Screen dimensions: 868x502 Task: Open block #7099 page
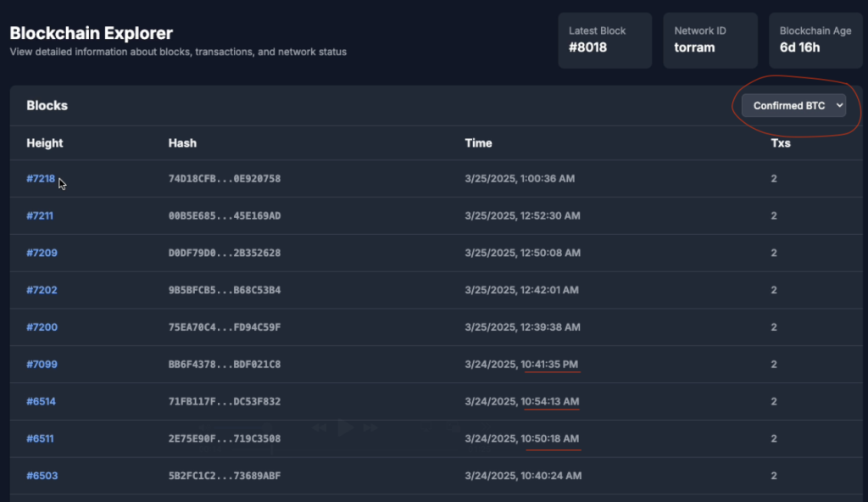click(42, 364)
